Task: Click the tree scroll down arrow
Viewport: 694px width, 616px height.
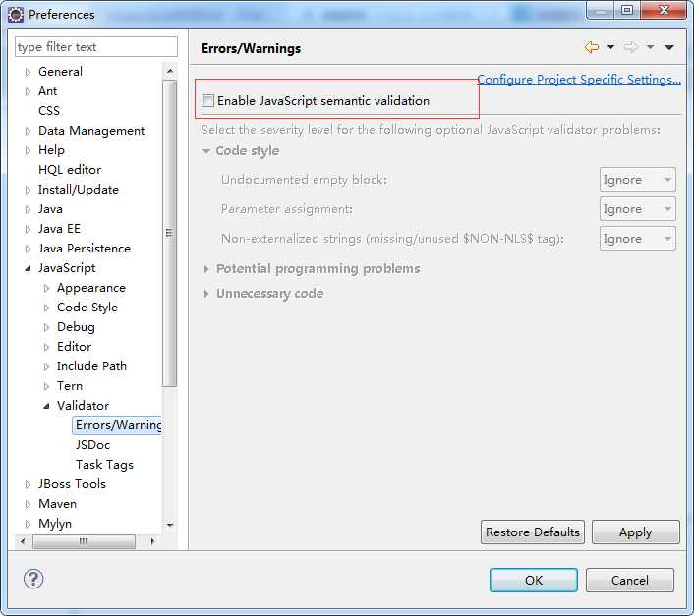Action: pos(169,525)
